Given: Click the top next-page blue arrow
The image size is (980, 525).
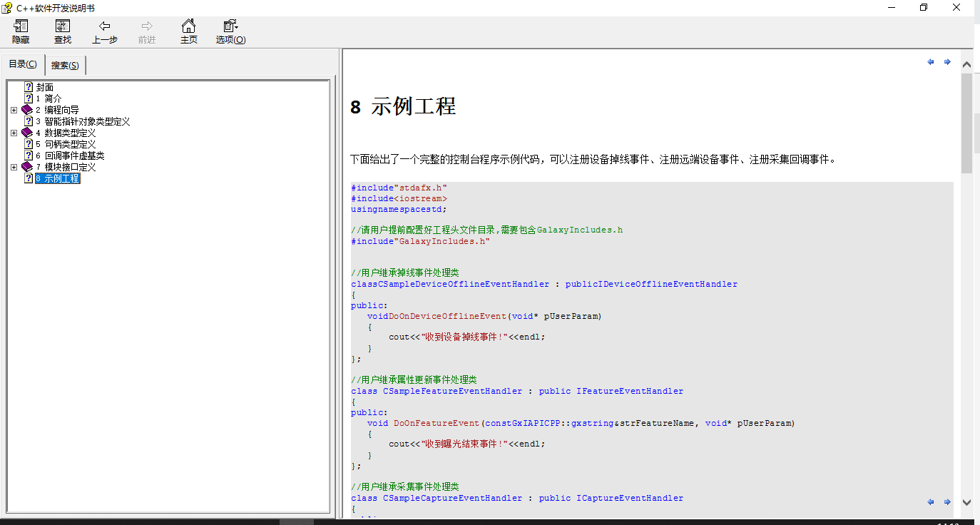Looking at the screenshot, I should 947,62.
